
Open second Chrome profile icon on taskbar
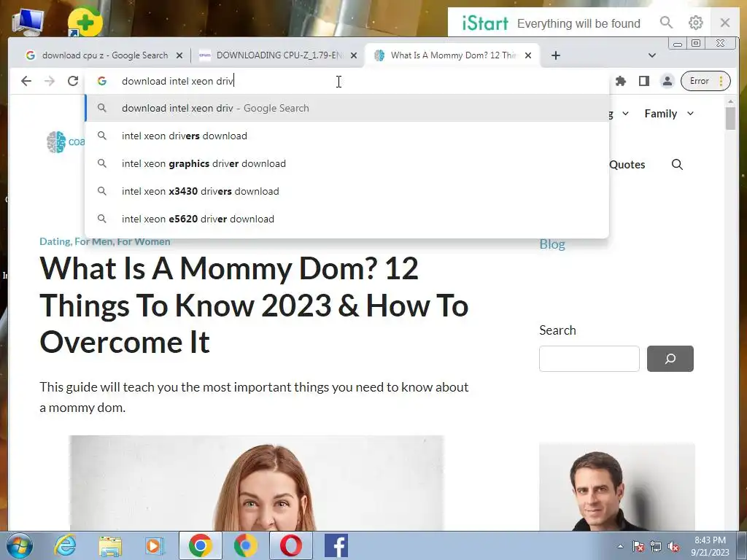[245, 545]
